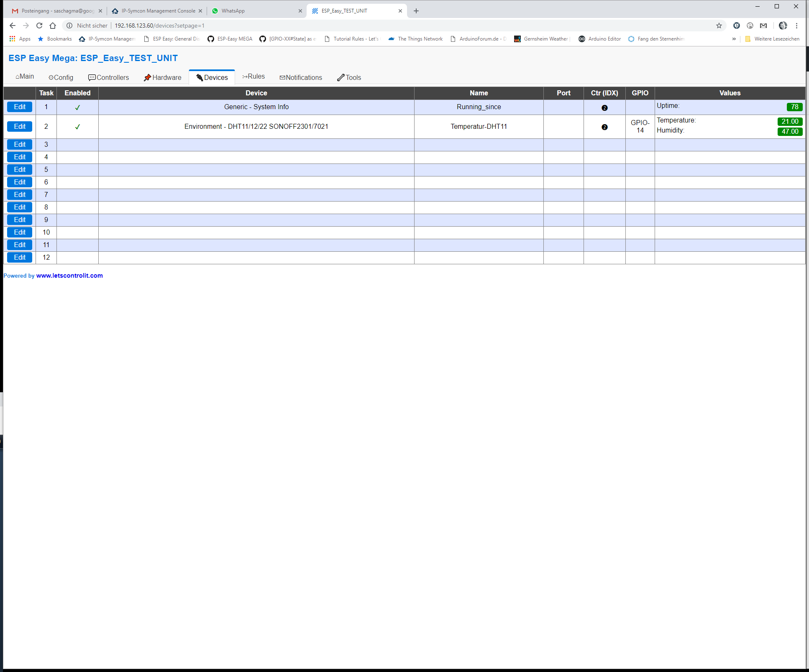Expand the bookmarks overflow chevron
This screenshot has width=809, height=672.
pyautogui.click(x=734, y=39)
